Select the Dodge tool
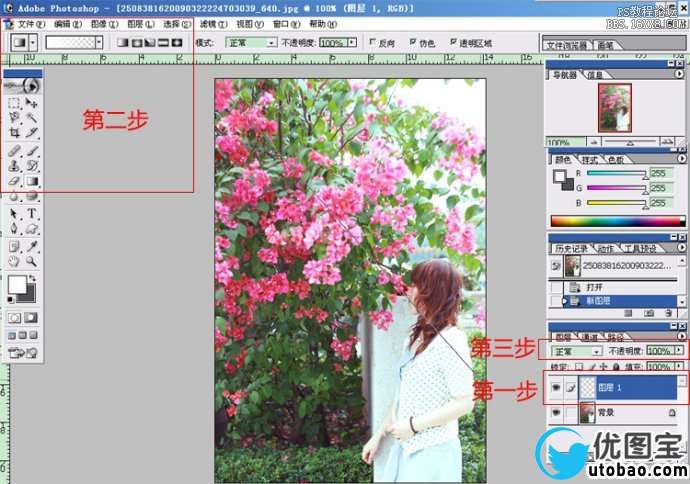Image resolution: width=690 pixels, height=484 pixels. pyautogui.click(x=31, y=196)
